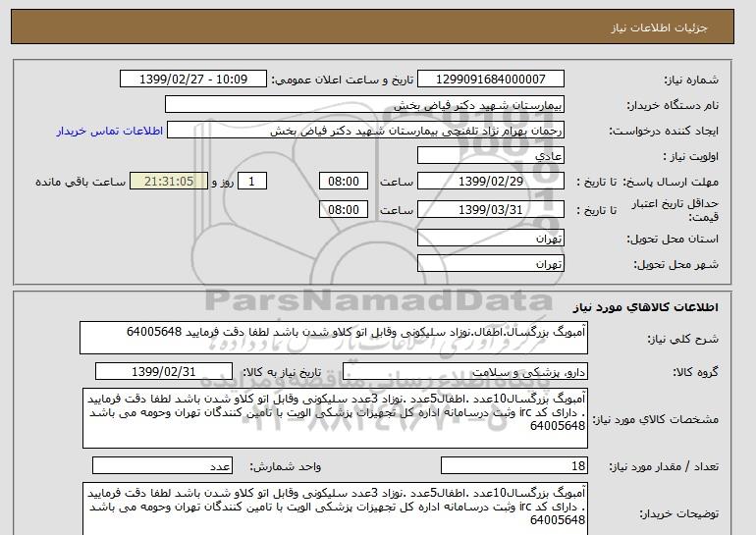Screen dimensions: 756x535
Task: Select the public announcement date field 1399/02/27 - 10:09
Action: tap(192, 80)
